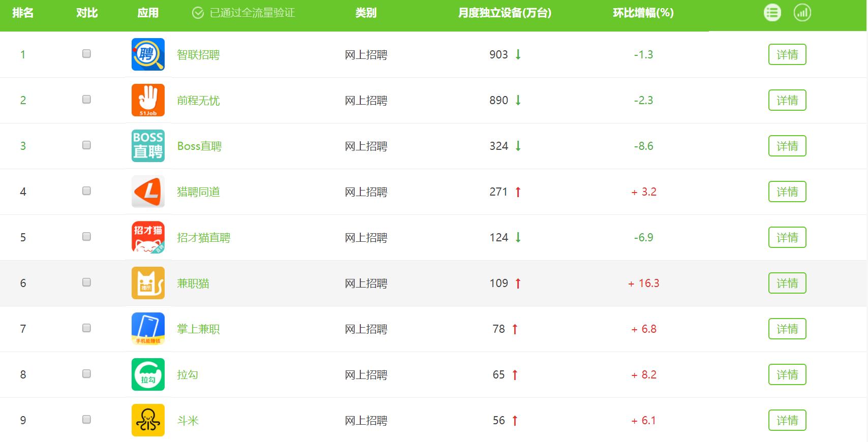Click the 排名 column header

coord(23,13)
